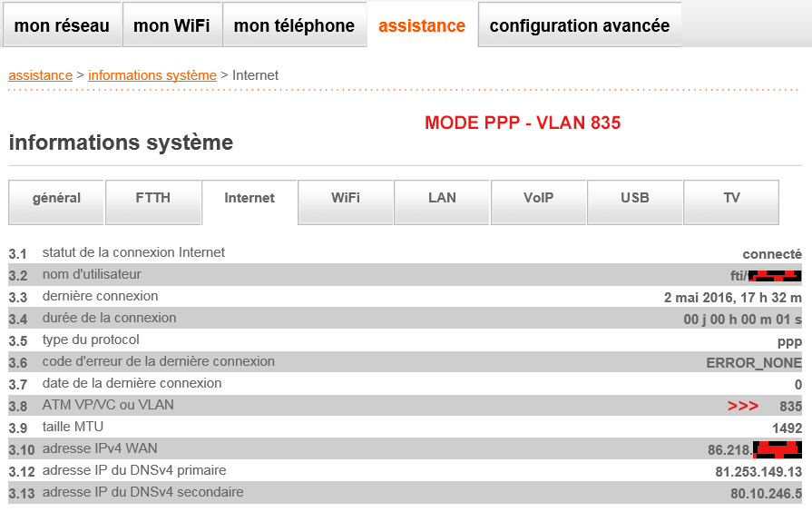Switch to mon WiFi tab

[171, 25]
